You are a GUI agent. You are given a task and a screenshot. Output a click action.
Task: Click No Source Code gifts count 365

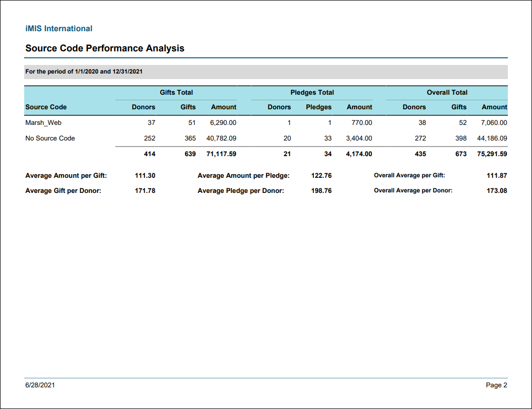pos(190,138)
